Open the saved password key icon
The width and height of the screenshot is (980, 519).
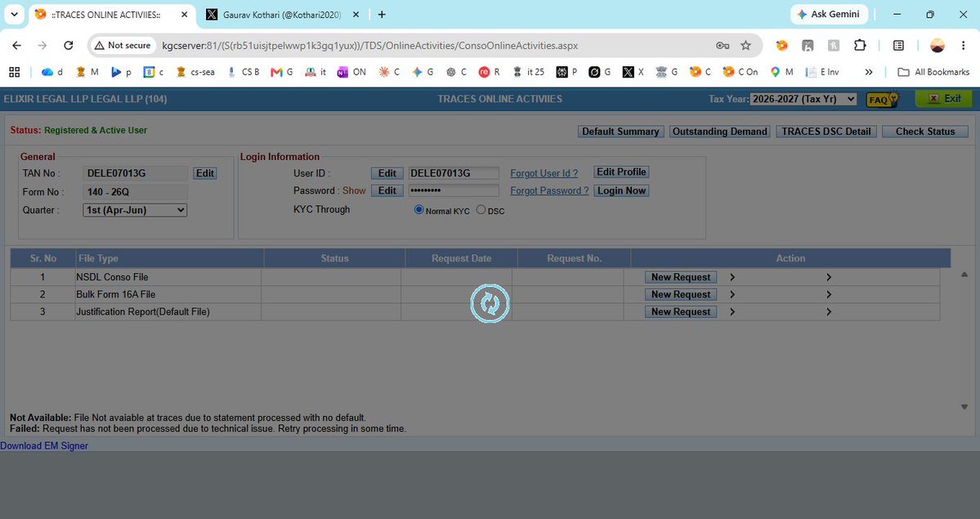723,46
